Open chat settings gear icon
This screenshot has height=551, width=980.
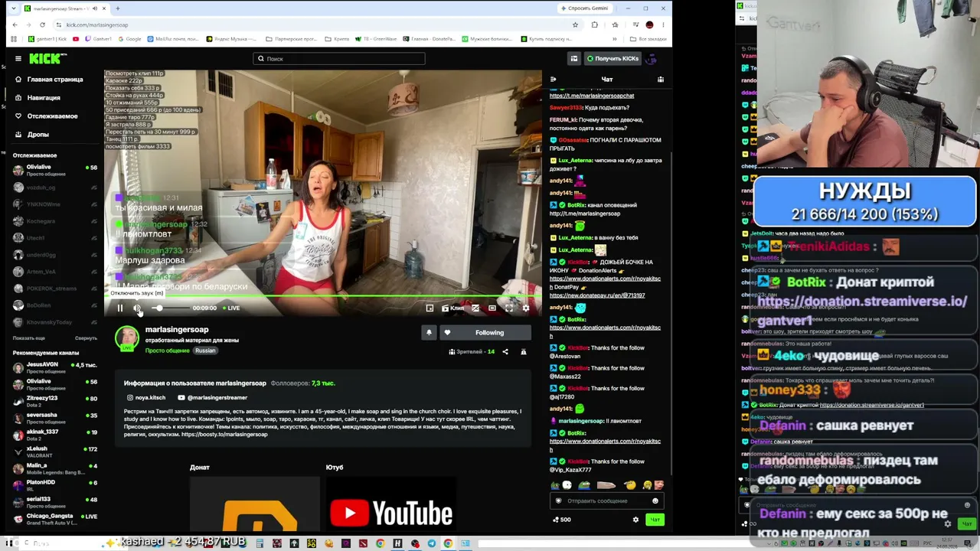pos(635,520)
